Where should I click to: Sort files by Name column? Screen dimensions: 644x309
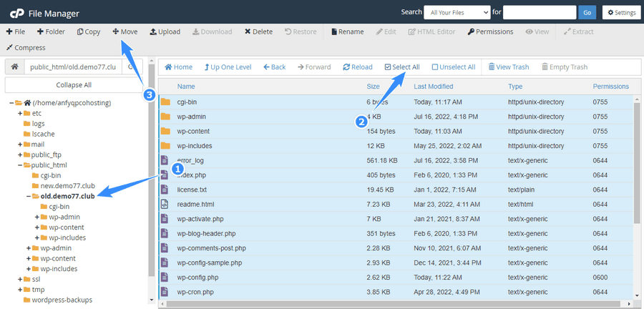186,87
